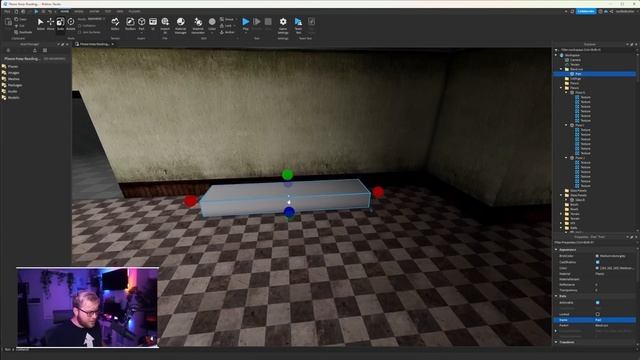Open the UI editor button
Image resolution: width=640 pixels, height=360 pixels.
(153, 24)
